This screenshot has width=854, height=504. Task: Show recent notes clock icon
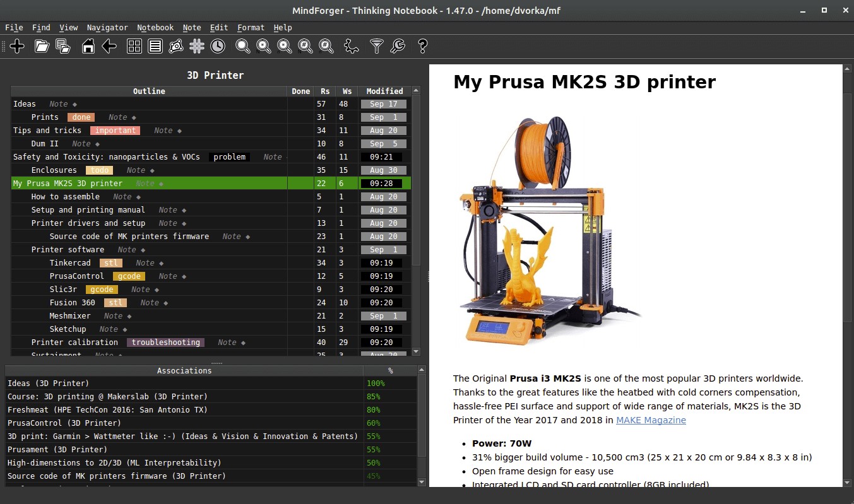pos(218,46)
